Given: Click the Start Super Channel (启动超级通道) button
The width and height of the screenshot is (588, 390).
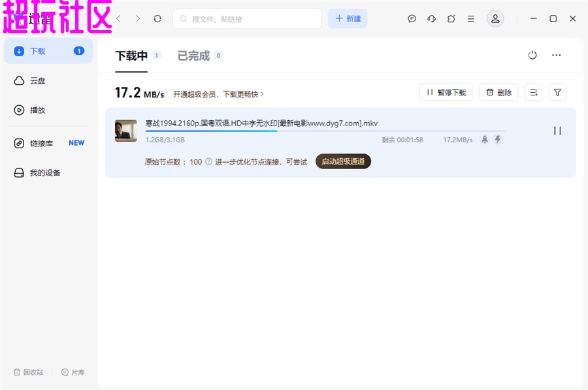Looking at the screenshot, I should click(x=343, y=161).
